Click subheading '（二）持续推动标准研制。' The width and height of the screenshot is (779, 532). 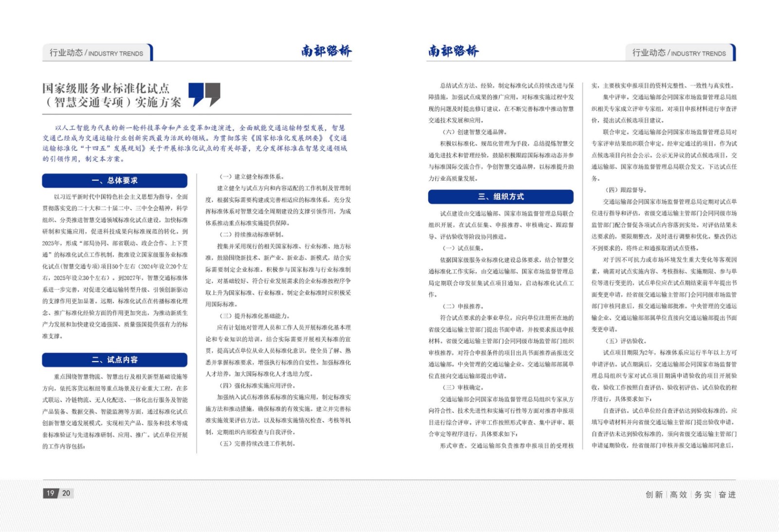tap(251, 235)
